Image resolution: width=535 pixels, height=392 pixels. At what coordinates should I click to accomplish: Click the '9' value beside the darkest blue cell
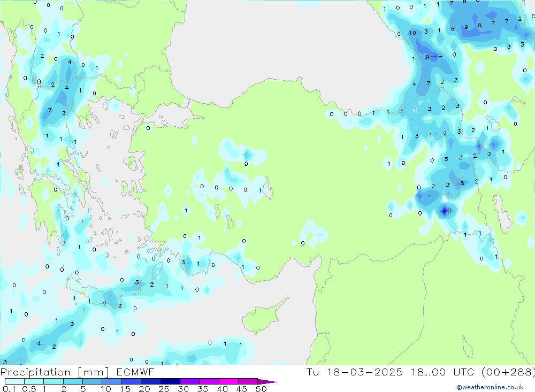click(x=449, y=211)
